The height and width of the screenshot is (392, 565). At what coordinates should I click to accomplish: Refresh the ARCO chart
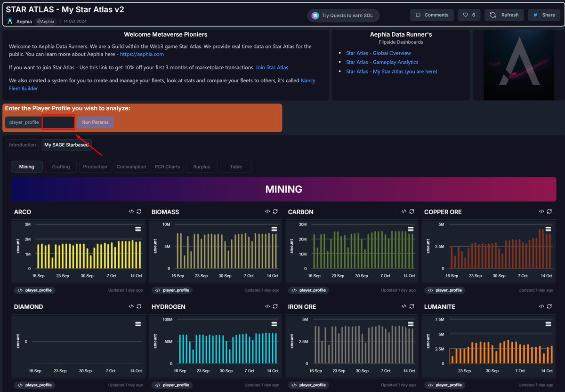[139, 212]
